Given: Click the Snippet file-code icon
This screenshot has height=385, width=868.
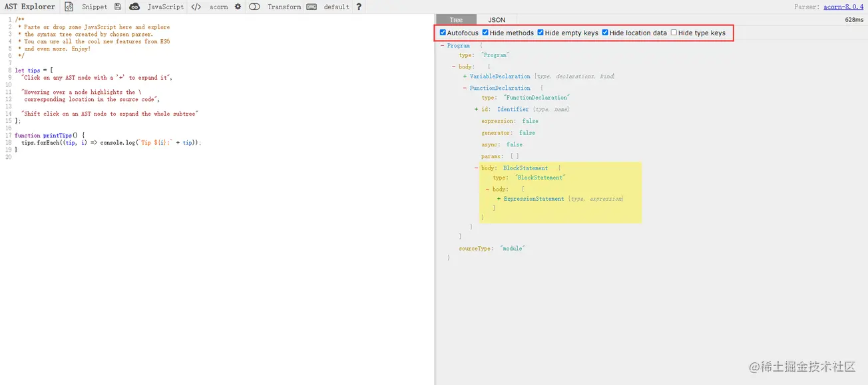Looking at the screenshot, I should [x=69, y=7].
